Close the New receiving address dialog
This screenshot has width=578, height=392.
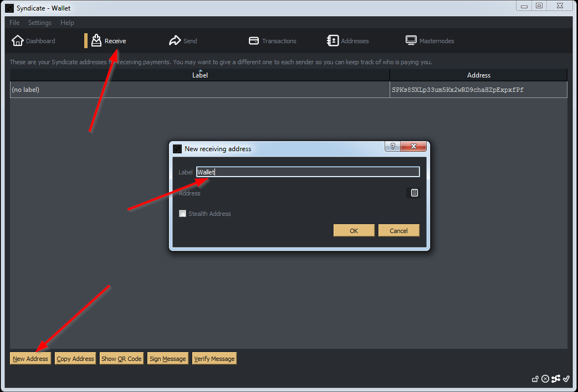coord(413,146)
